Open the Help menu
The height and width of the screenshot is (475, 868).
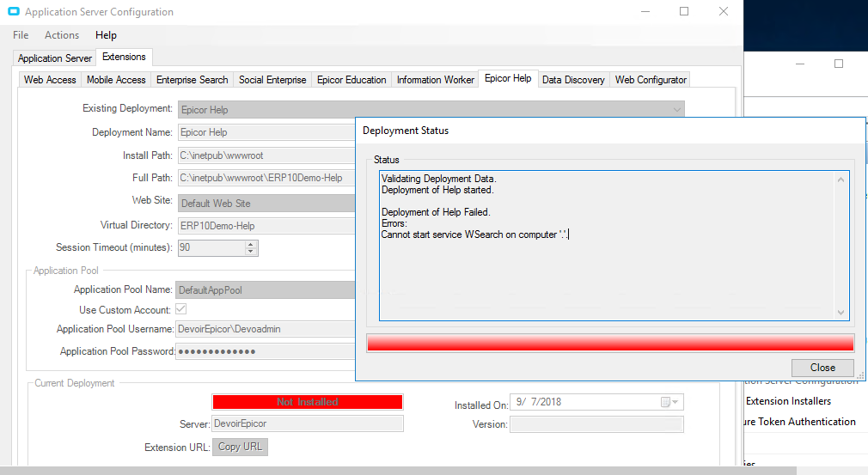coord(106,35)
